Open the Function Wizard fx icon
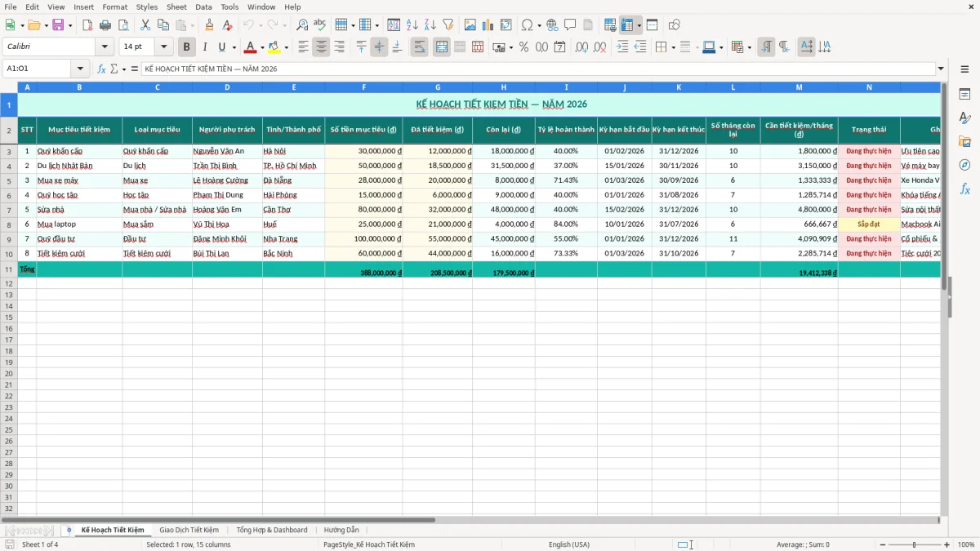Image resolution: width=980 pixels, height=551 pixels. pos(101,69)
